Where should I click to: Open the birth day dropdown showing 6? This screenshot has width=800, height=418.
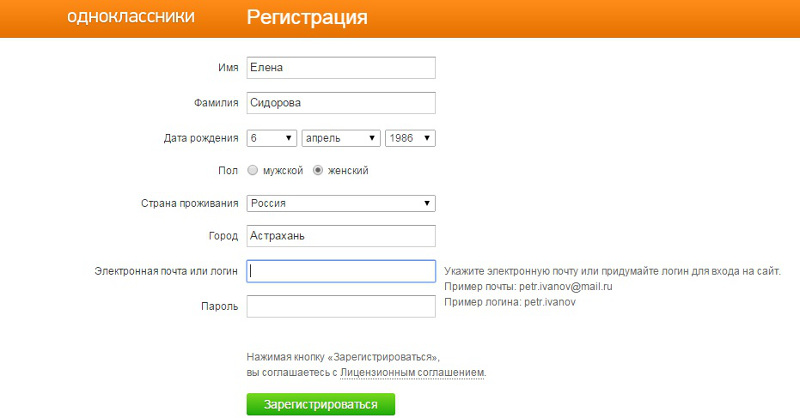(x=271, y=138)
